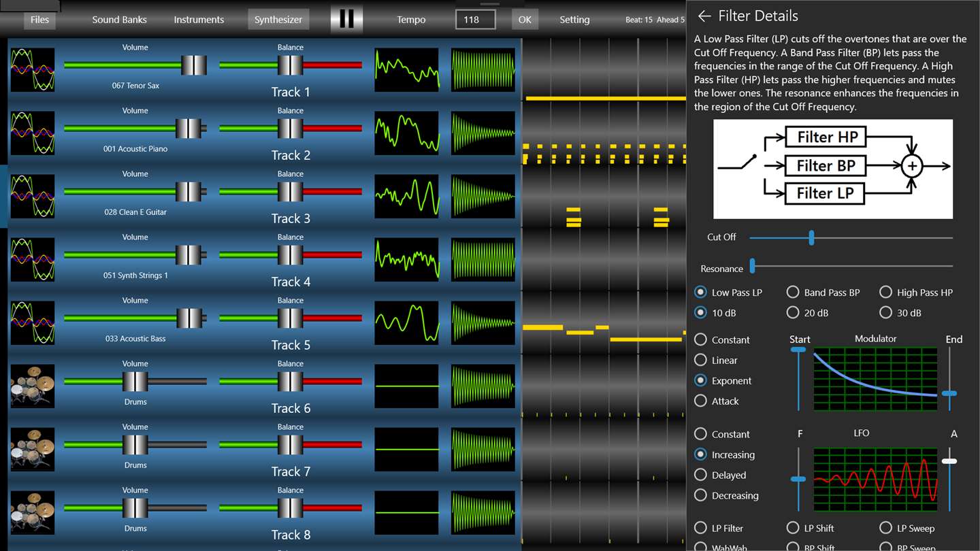The height and width of the screenshot is (551, 980).
Task: Click the 001 Acoustic Piano instrument name
Action: [x=135, y=149]
